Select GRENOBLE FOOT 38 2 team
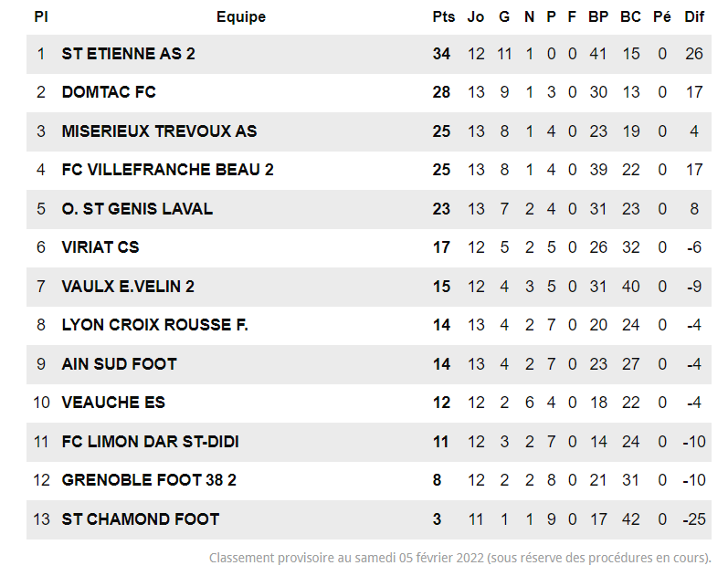728x576 pixels. point(149,480)
